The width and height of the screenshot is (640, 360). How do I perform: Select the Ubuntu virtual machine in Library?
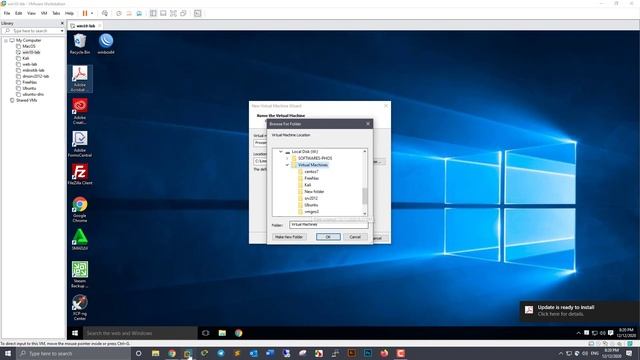(29, 88)
